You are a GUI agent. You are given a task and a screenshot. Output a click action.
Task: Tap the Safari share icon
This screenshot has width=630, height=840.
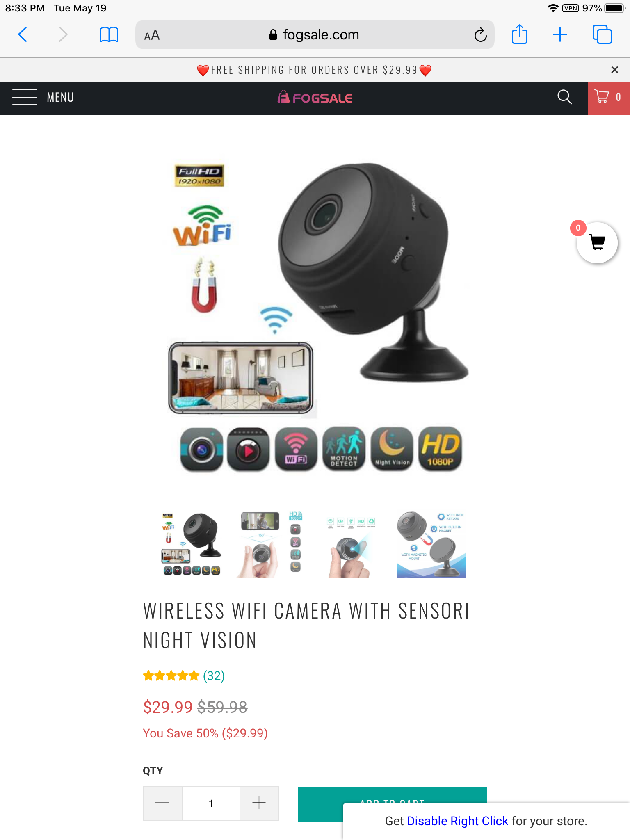[x=520, y=34]
